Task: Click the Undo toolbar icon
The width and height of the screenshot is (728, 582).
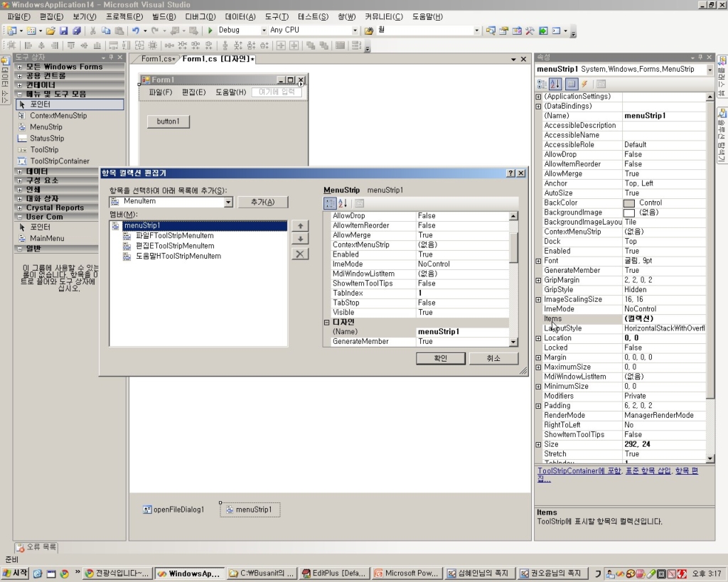Action: click(x=135, y=31)
